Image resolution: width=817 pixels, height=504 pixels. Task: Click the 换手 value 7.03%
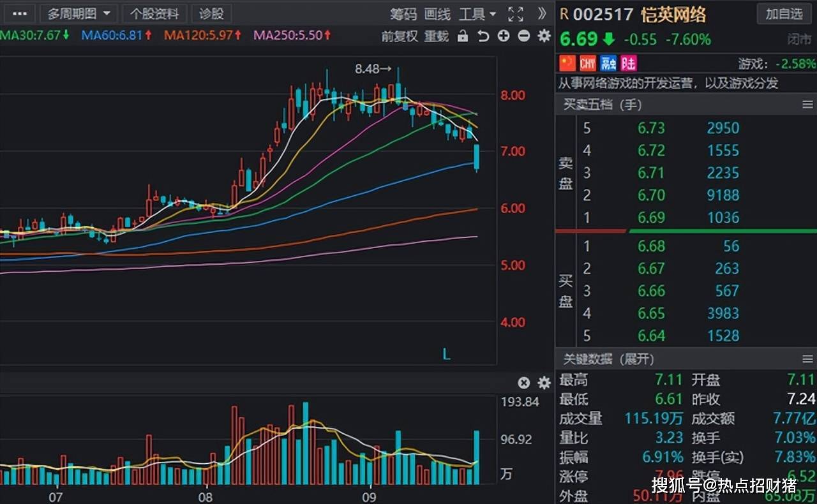pos(795,438)
